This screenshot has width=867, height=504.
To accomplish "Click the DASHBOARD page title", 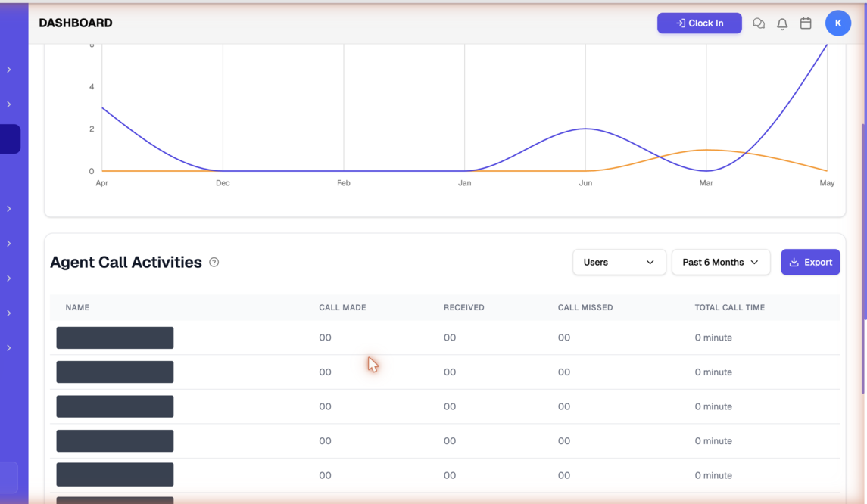I will [x=76, y=23].
